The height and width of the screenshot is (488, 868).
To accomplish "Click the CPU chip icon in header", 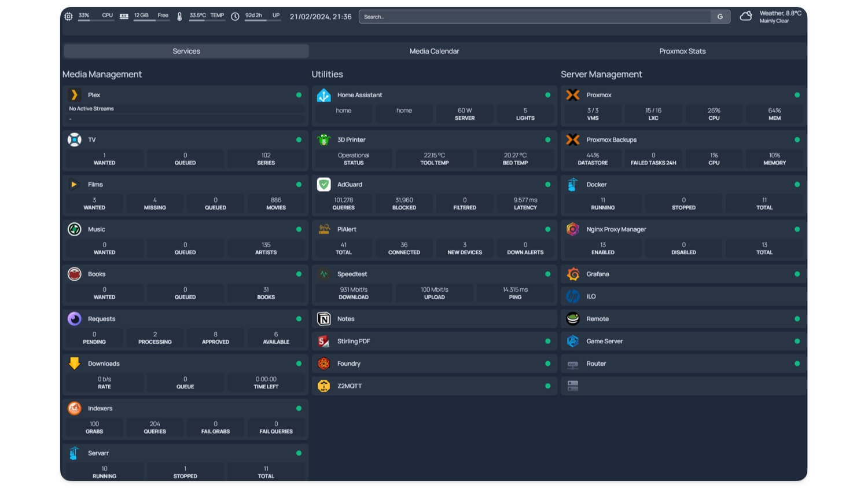I will pyautogui.click(x=68, y=16).
